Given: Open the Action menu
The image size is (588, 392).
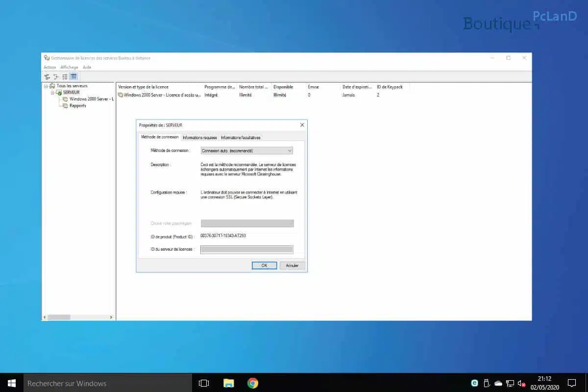Looking at the screenshot, I should coord(49,67).
